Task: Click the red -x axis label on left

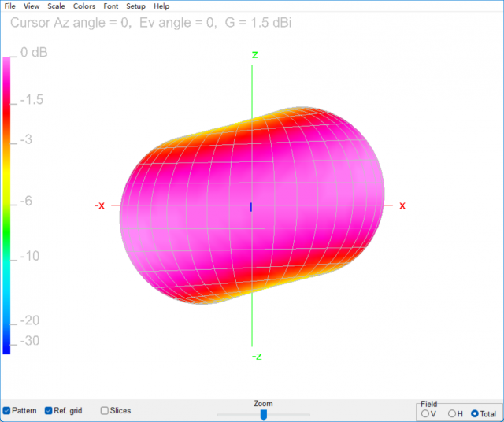Action: [99, 205]
